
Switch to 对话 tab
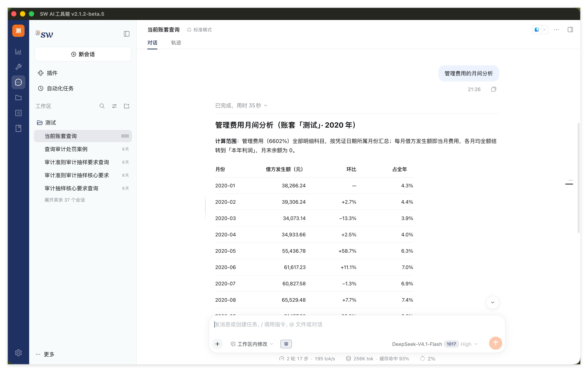click(152, 43)
